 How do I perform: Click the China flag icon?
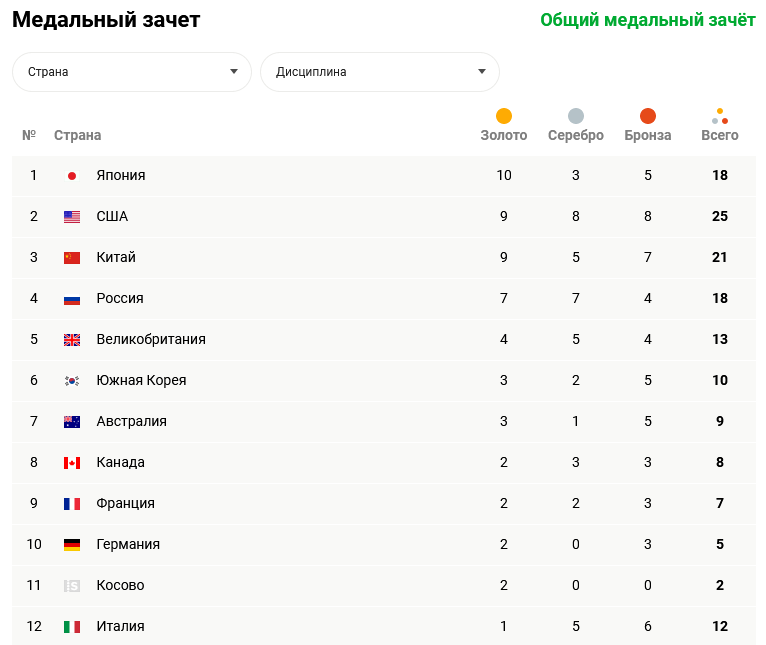pos(72,258)
